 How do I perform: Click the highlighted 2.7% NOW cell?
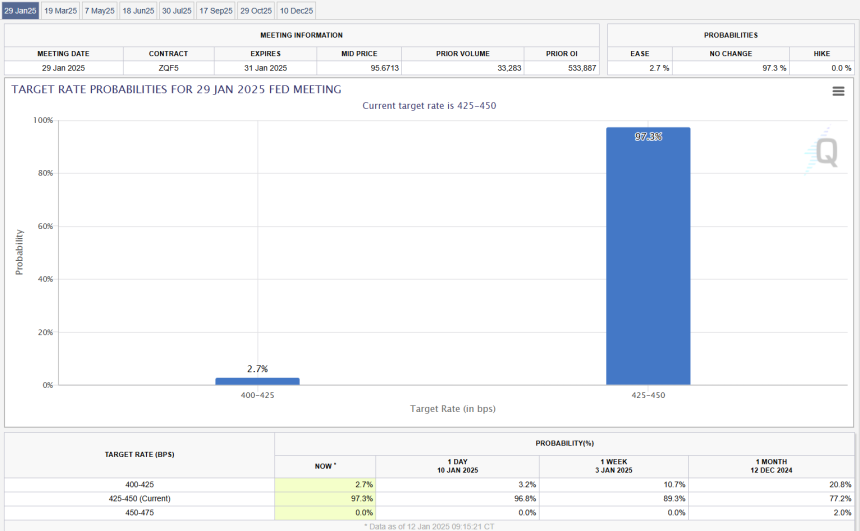pyautogui.click(x=325, y=484)
